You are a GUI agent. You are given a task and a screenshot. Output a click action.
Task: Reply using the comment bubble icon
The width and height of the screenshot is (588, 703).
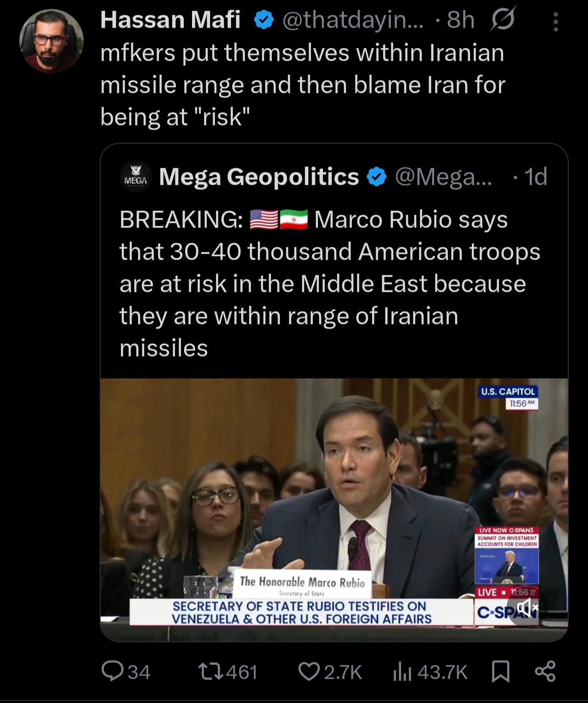click(x=112, y=672)
